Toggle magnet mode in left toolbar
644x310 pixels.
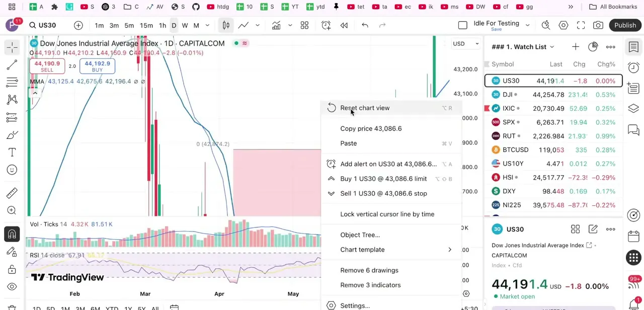coord(12,234)
